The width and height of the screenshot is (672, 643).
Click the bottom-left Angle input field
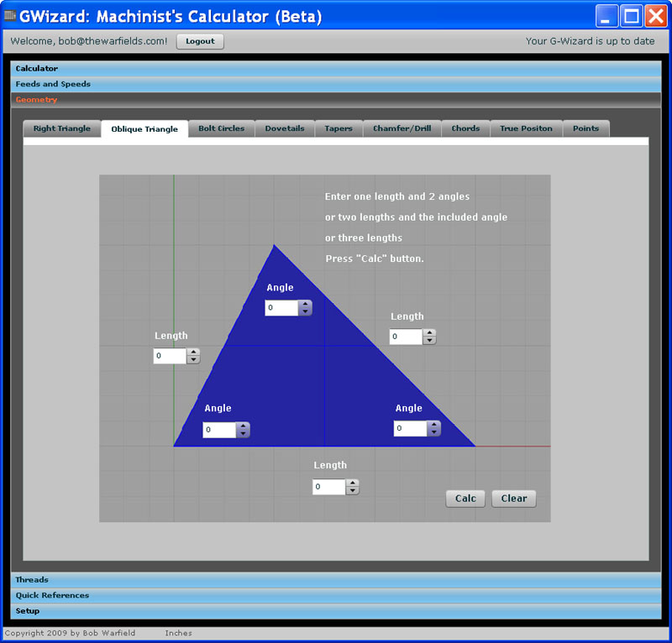click(219, 430)
